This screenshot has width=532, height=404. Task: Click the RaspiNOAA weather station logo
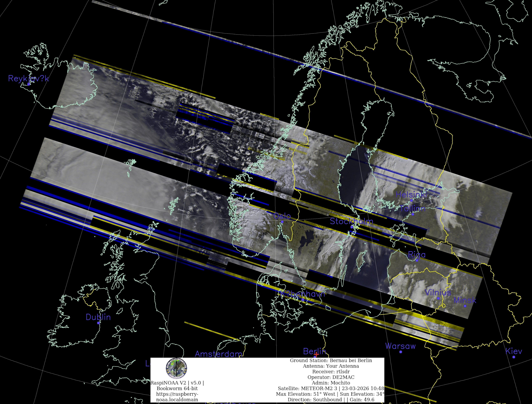[x=176, y=368]
